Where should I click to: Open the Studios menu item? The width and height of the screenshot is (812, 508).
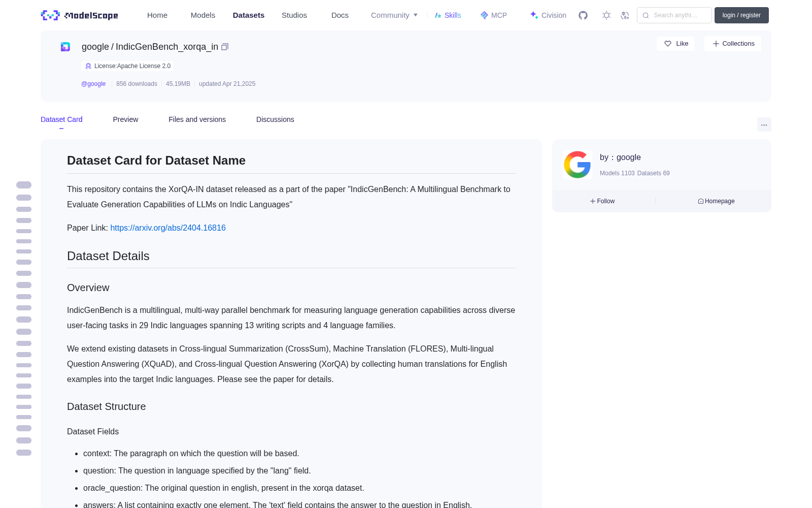tap(294, 15)
